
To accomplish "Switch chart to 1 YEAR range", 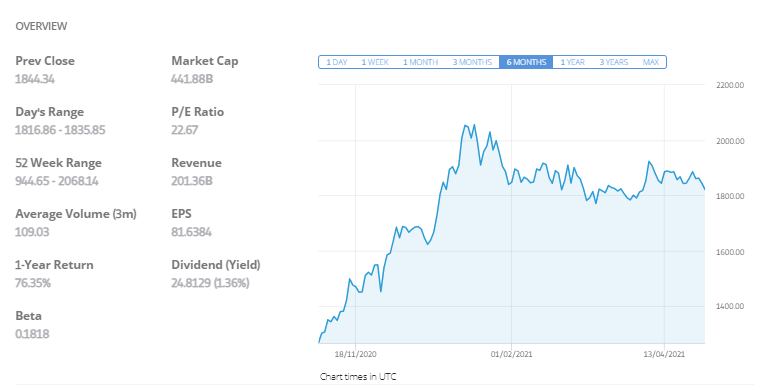I will (x=572, y=62).
